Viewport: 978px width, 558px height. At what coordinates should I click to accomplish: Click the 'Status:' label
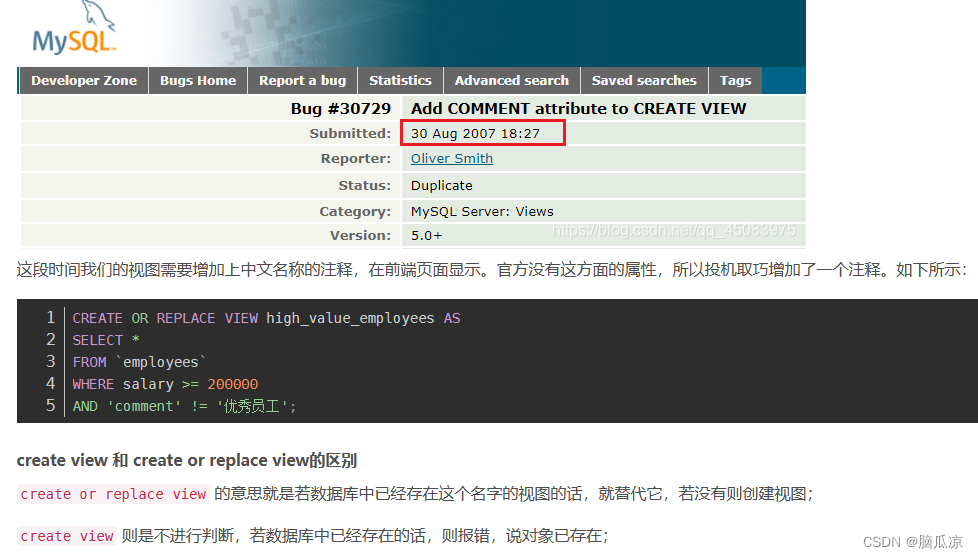coord(364,185)
